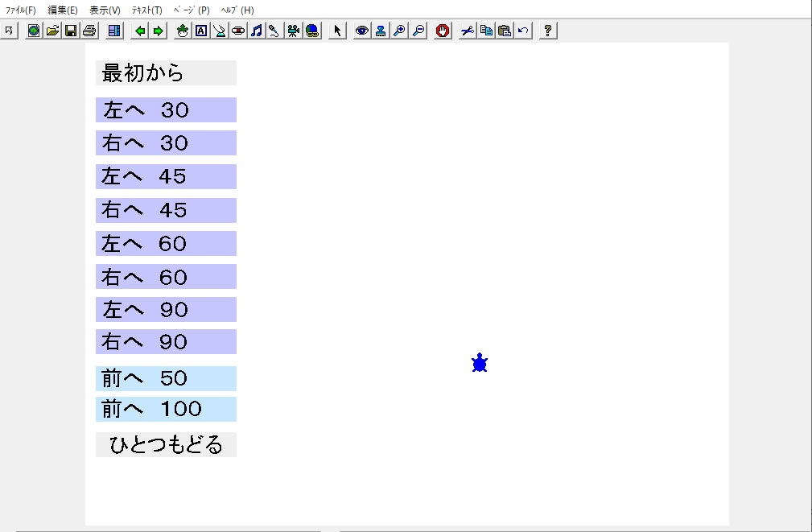Screen dimensions: 812x532
Task: Click the scissors cut icon
Action: [468, 31]
